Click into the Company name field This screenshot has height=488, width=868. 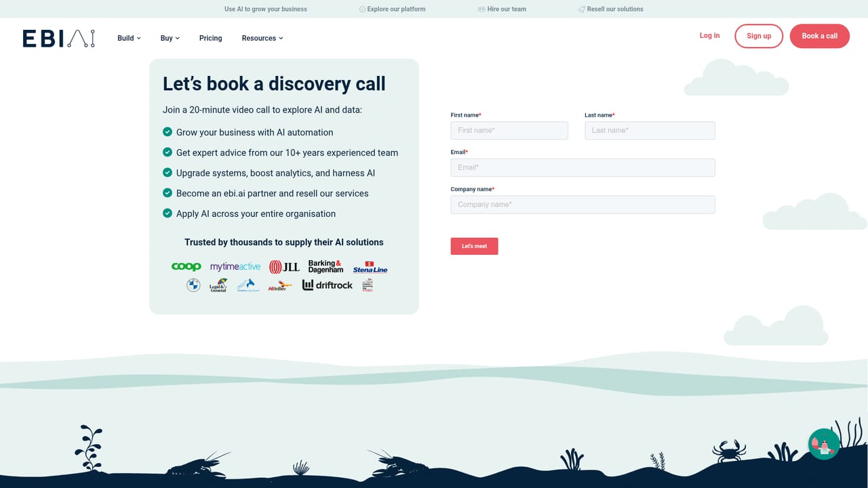point(583,205)
